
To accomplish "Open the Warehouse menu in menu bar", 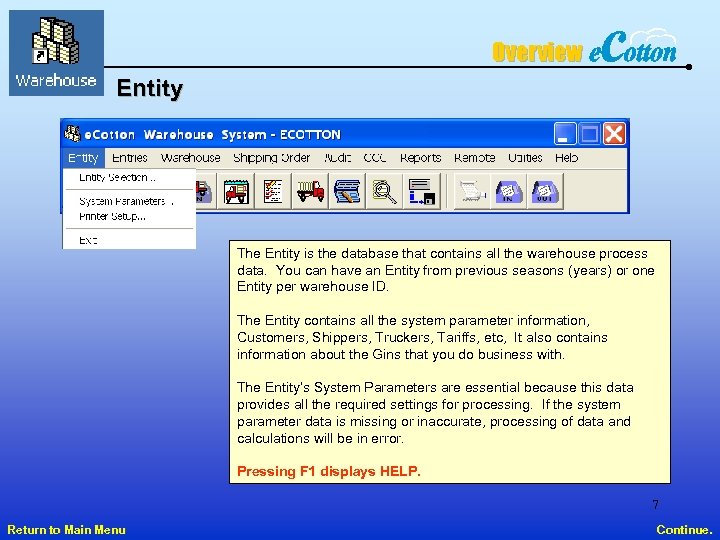I will tap(191, 158).
